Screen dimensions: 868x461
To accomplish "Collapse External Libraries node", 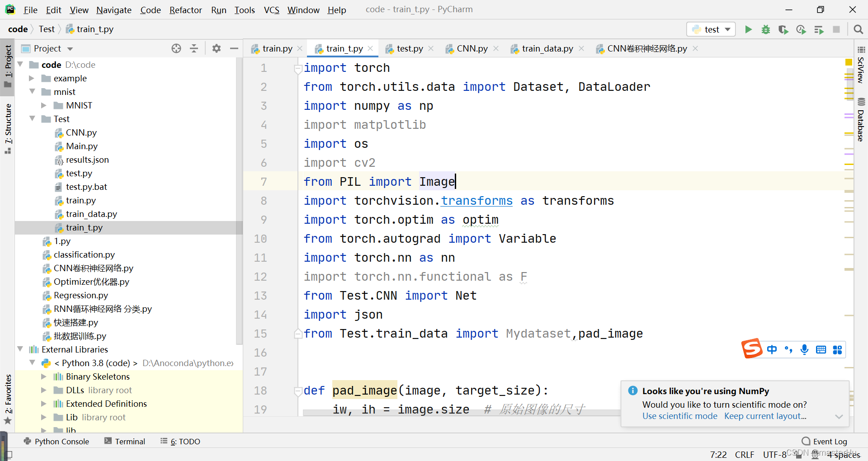I will 20,349.
